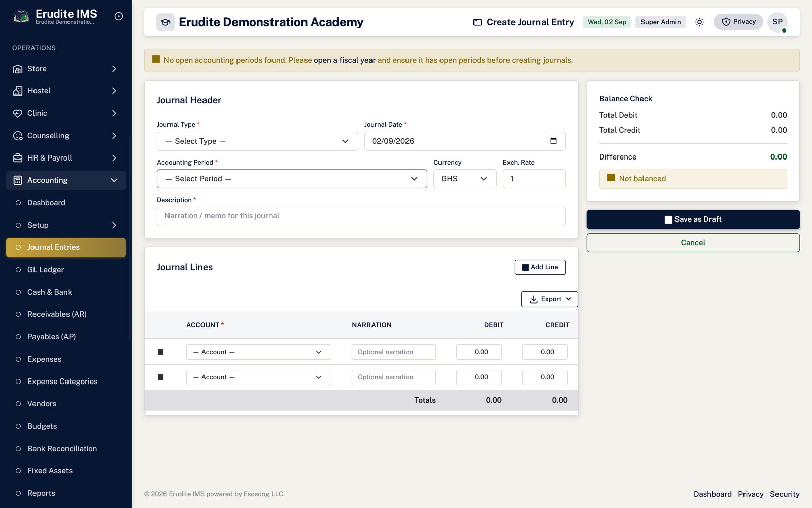
Task: Toggle the light/dark theme sun icon
Action: pos(699,22)
